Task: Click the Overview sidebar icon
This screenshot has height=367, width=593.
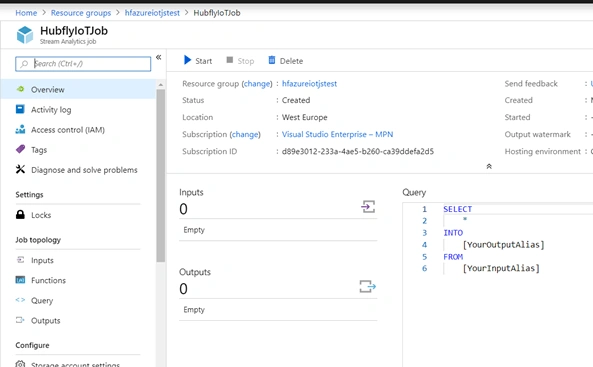Action: [x=20, y=89]
